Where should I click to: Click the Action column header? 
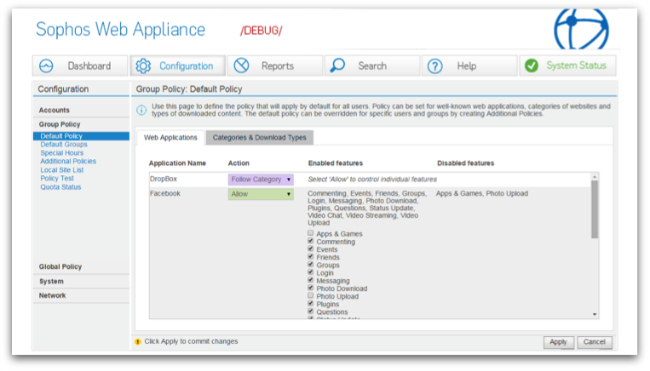click(x=239, y=163)
